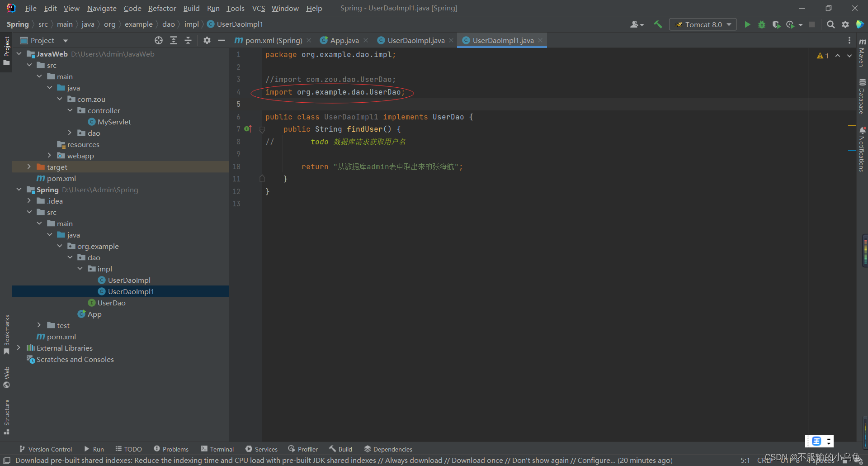
Task: Open the Run tool window
Action: pos(94,449)
